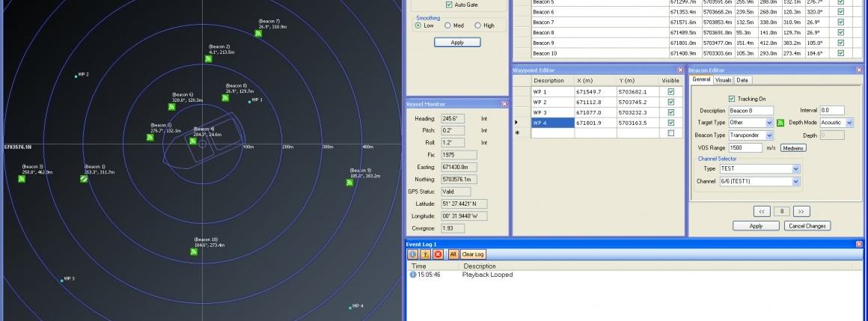
Task: Click the Beacon 7 marker on the chart
Action: pyautogui.click(x=258, y=33)
